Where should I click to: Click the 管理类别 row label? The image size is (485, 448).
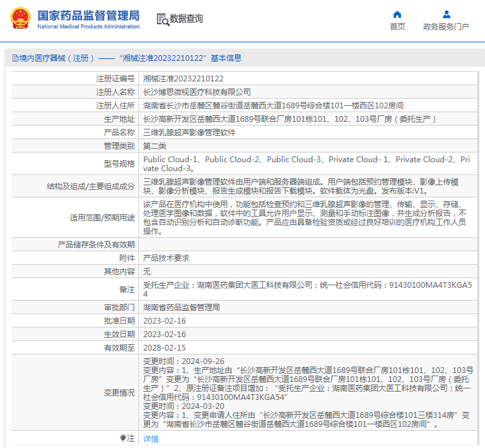pos(119,145)
